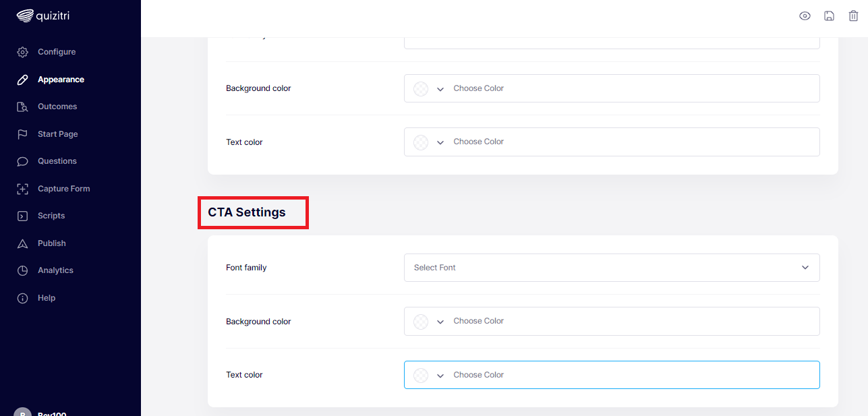This screenshot has width=868, height=416.
Task: Click chevron in CTA Text color field
Action: 440,376
